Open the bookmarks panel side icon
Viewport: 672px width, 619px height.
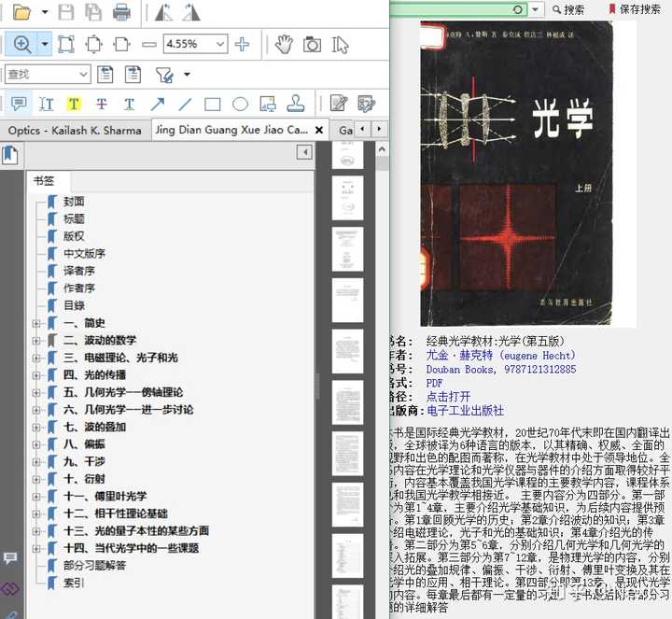(x=10, y=155)
